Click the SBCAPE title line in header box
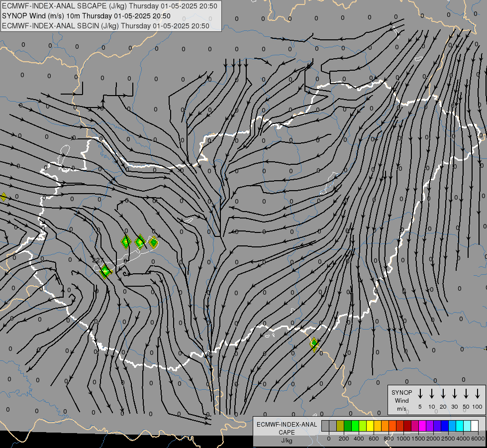 [109, 6]
